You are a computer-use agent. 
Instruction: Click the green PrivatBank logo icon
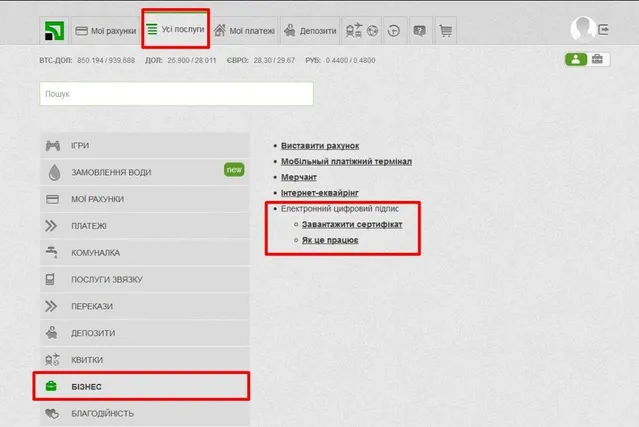tap(54, 30)
